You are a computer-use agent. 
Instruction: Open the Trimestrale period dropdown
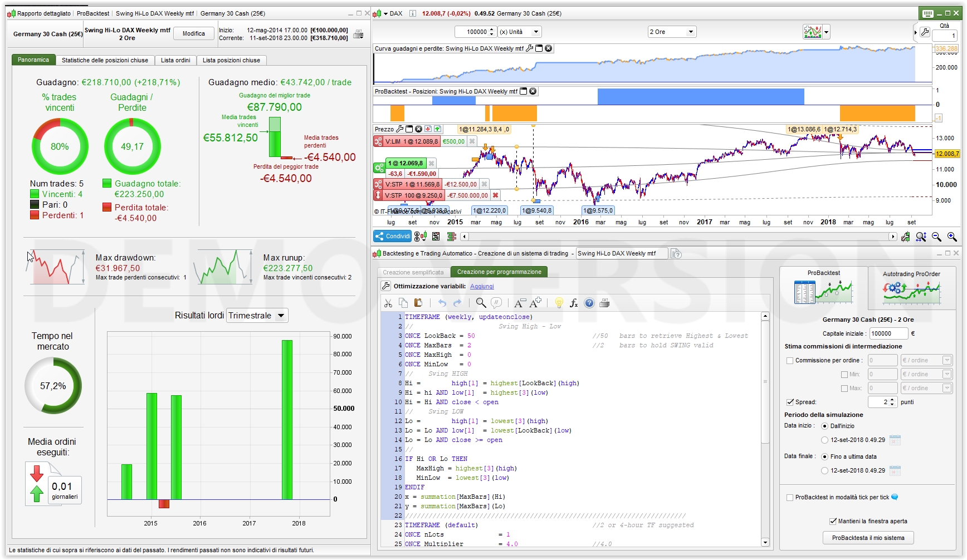[x=257, y=316]
